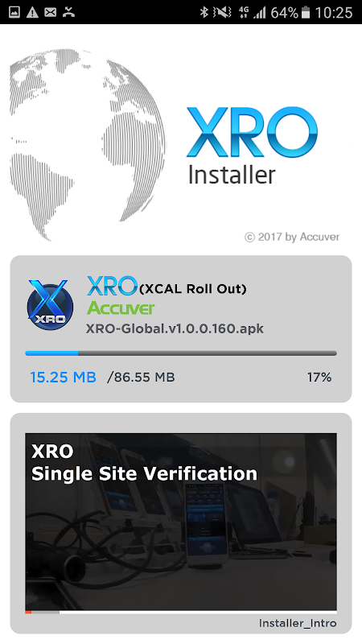Tap the 4G network signal icon
Viewport: 362px width, 644px height.
(244, 12)
